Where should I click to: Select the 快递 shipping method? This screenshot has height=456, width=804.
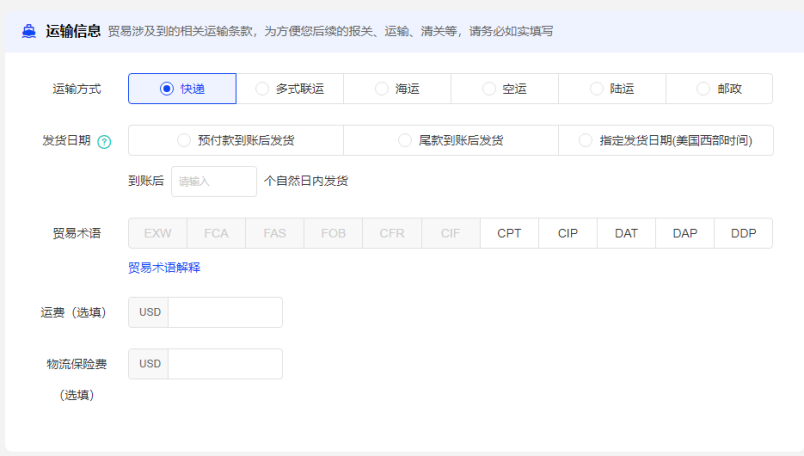(x=182, y=89)
